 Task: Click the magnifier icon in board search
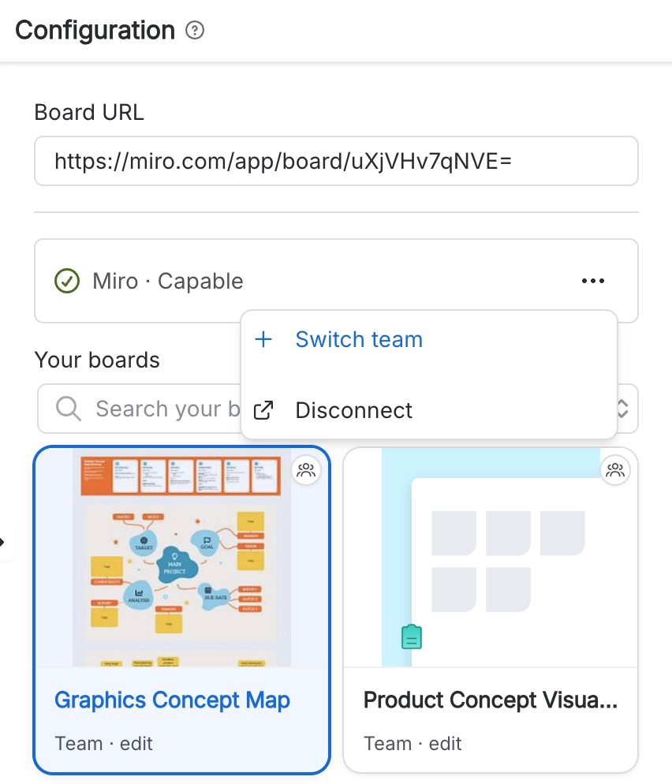coord(69,409)
